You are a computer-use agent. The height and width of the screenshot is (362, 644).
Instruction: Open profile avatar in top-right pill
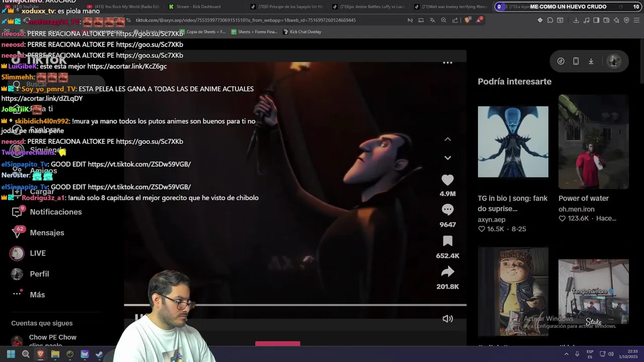614,61
